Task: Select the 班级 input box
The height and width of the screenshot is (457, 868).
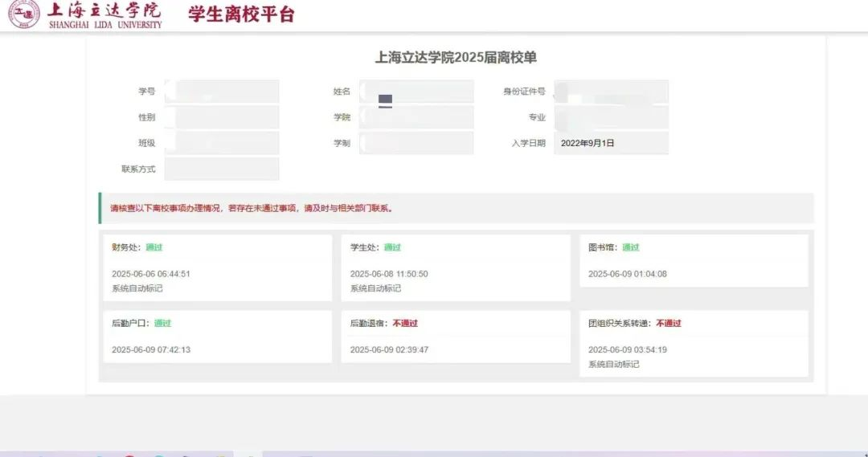Action: [x=221, y=143]
